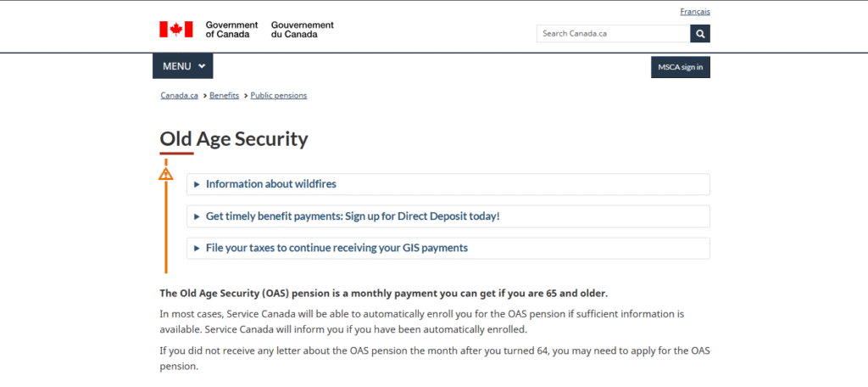Image resolution: width=868 pixels, height=387 pixels.
Task: Navigate to Canada.ca breadcrumb link
Action: (180, 95)
